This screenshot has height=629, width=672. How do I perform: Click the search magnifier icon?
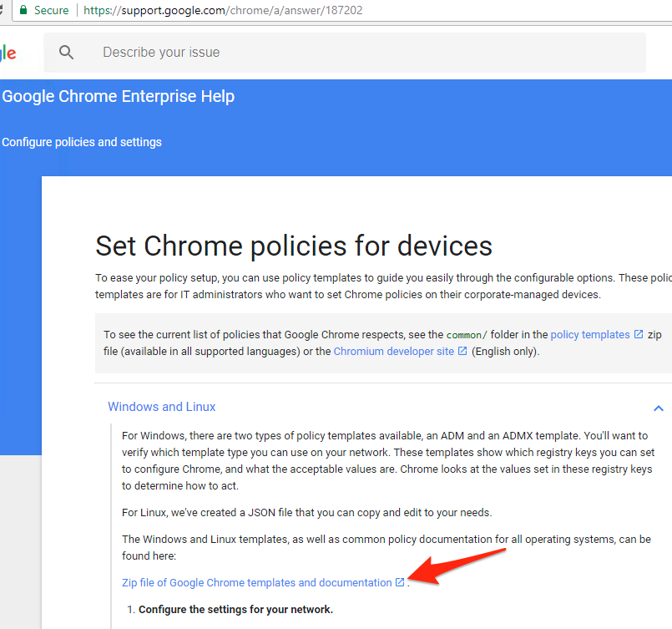point(66,53)
